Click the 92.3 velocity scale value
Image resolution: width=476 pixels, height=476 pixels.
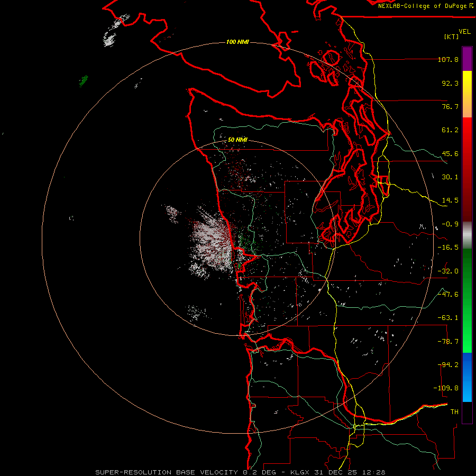tap(450, 83)
